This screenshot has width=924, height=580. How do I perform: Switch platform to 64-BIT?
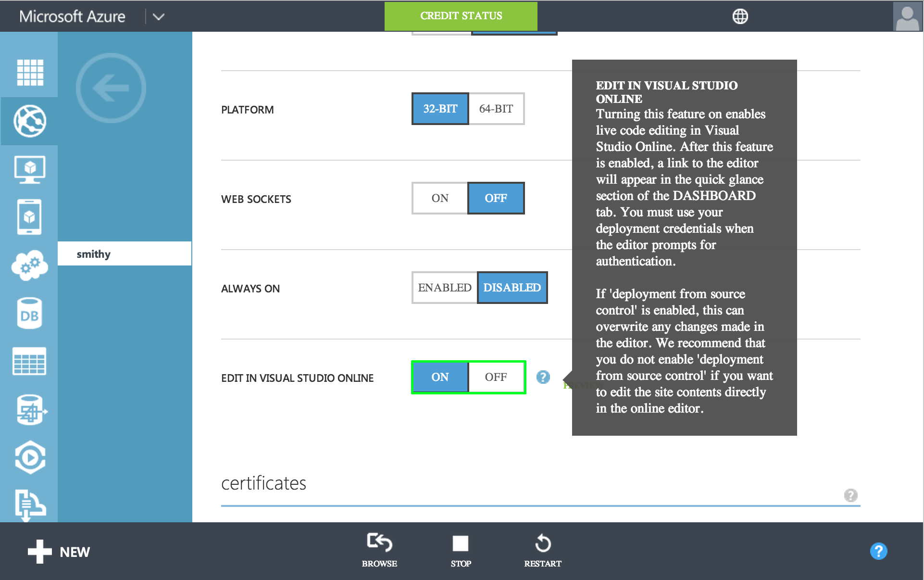[496, 109]
